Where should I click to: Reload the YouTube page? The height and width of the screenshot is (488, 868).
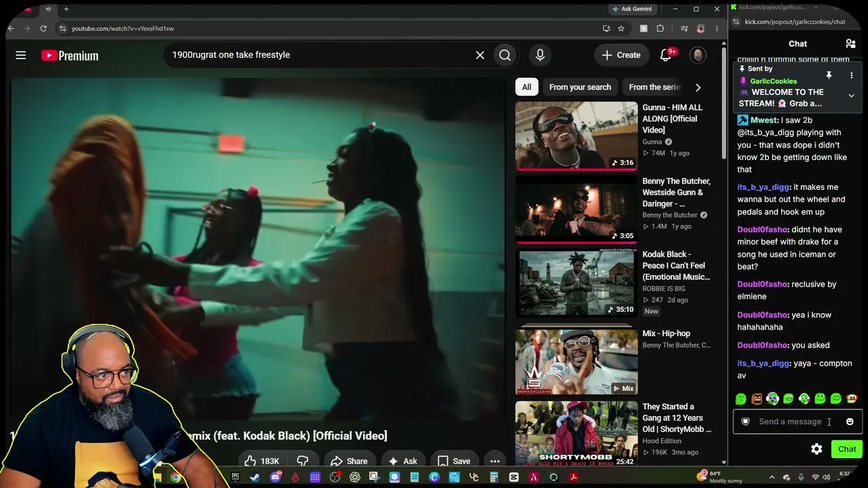coord(43,28)
